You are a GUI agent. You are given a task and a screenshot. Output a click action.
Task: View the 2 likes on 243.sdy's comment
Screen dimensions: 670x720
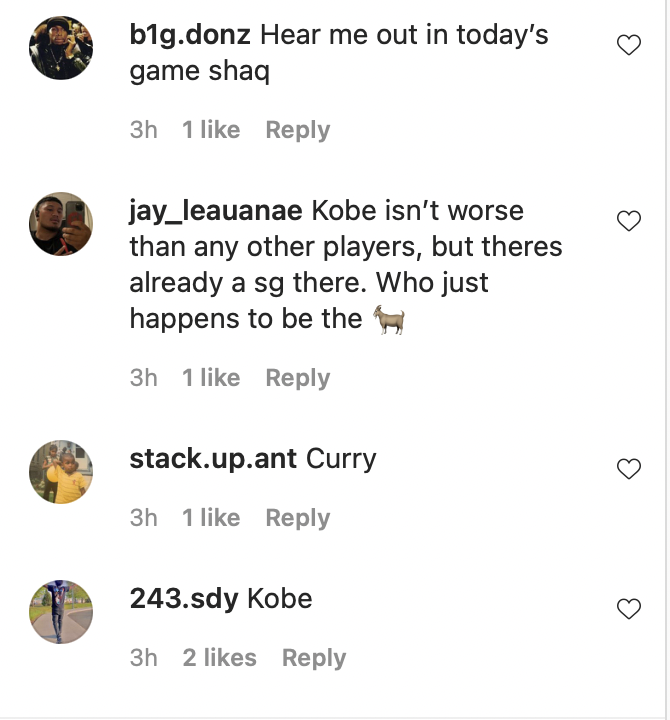pos(219,658)
